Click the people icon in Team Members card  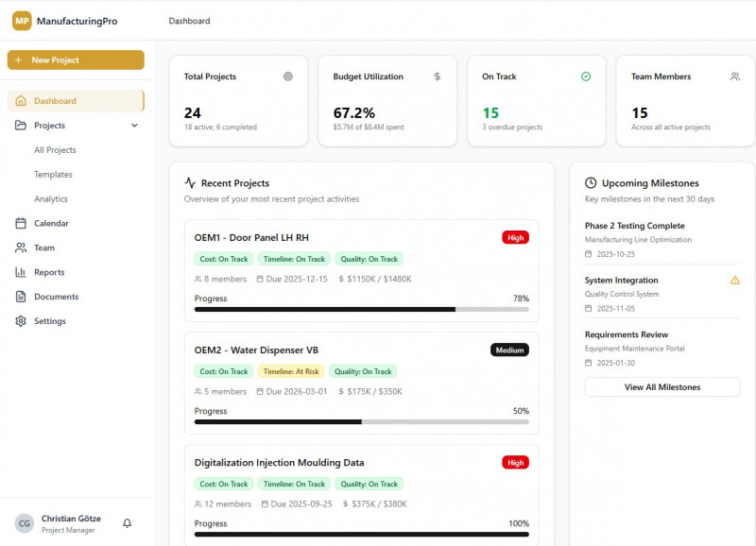tap(734, 77)
